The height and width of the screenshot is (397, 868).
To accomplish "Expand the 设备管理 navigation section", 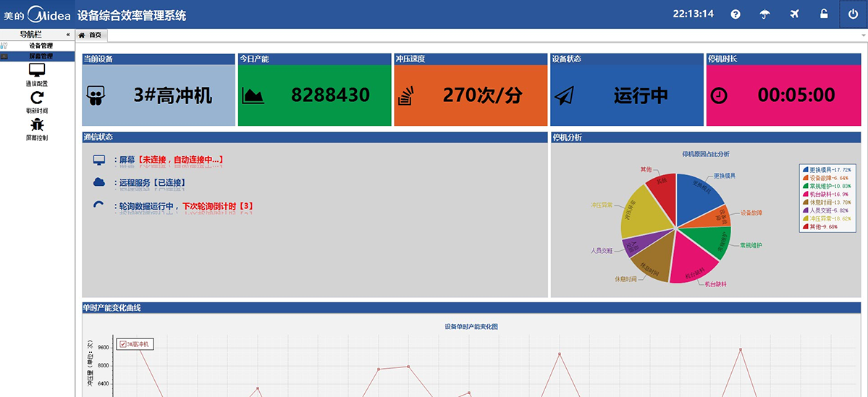I will [x=41, y=46].
